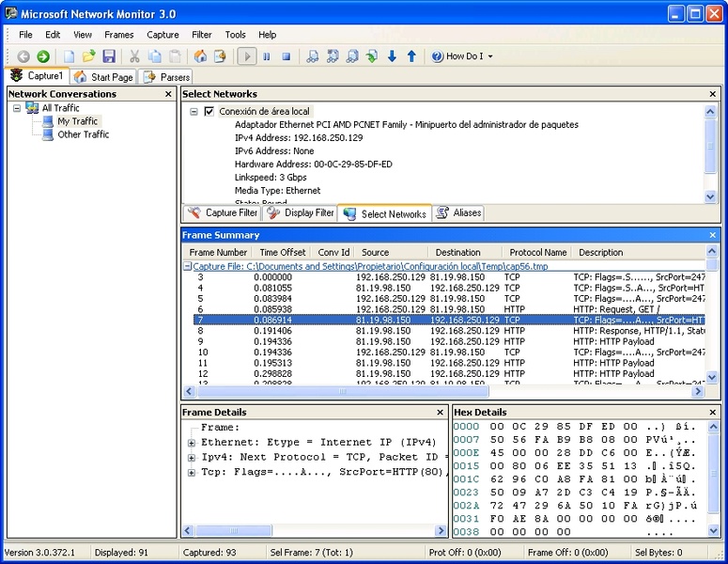Click the Open capture folder icon
Image resolution: width=728 pixels, height=564 pixels.
89,56
